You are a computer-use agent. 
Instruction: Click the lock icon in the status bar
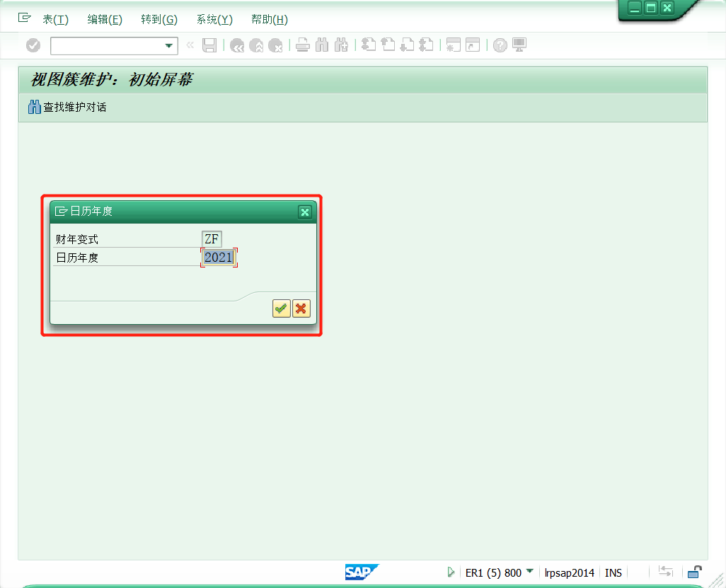pos(694,572)
